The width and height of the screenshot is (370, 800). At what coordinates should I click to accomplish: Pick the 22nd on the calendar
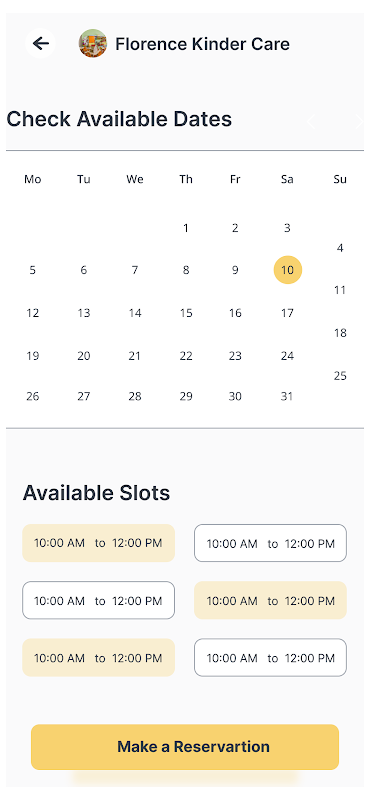coord(186,356)
